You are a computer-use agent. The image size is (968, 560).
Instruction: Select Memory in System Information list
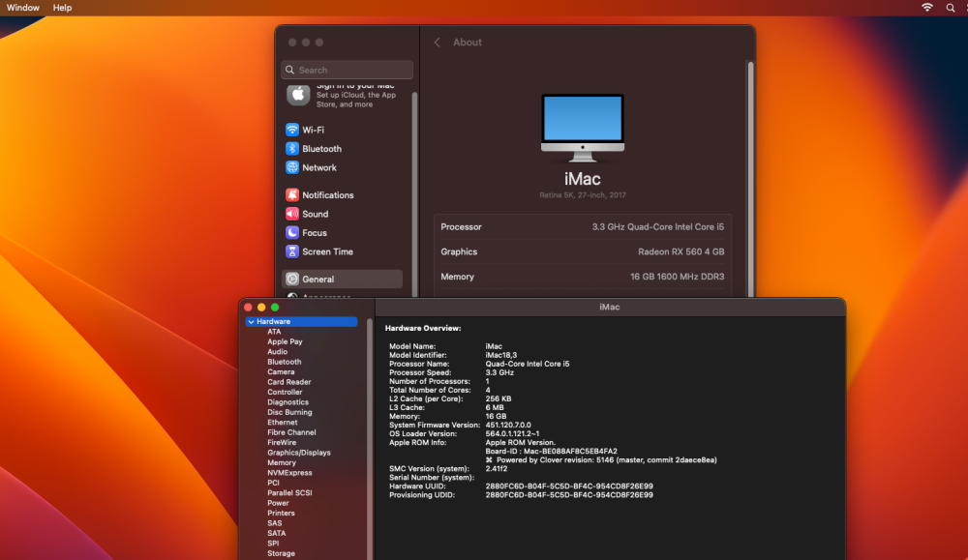(x=282, y=462)
